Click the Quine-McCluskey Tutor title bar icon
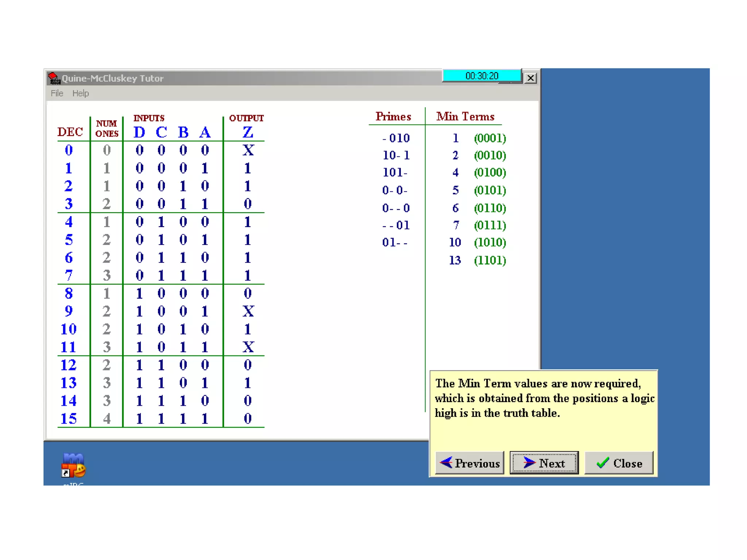The width and height of the screenshot is (747, 560). pyautogui.click(x=54, y=78)
